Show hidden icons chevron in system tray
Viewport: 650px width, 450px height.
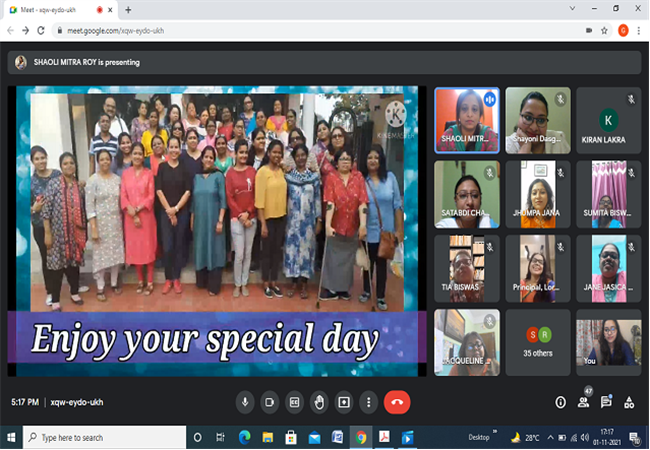pyautogui.click(x=550, y=438)
